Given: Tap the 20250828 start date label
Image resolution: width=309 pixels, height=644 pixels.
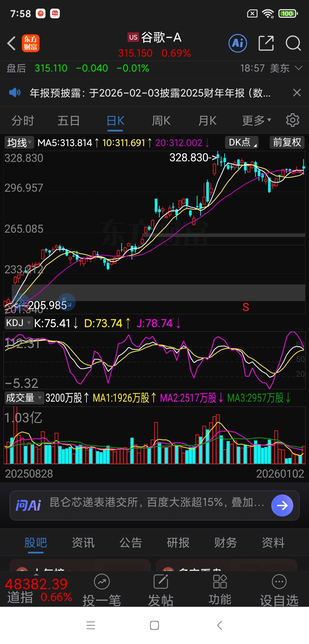Looking at the screenshot, I should point(29,474).
